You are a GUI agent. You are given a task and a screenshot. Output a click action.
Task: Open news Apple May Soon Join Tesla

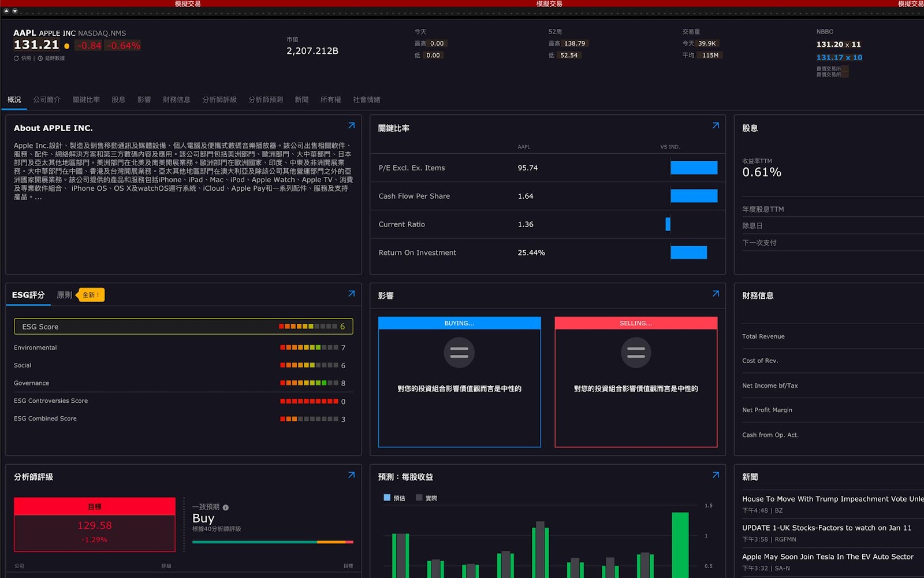tap(828, 557)
